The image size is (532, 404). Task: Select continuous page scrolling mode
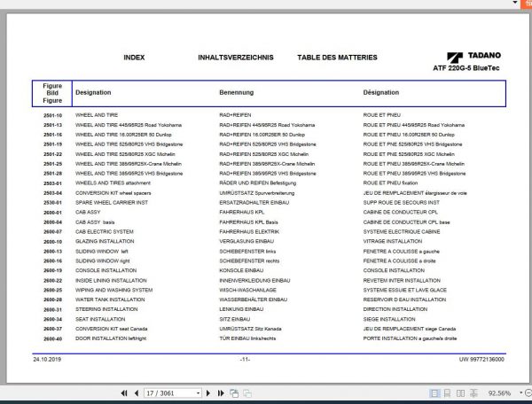click(447, 393)
